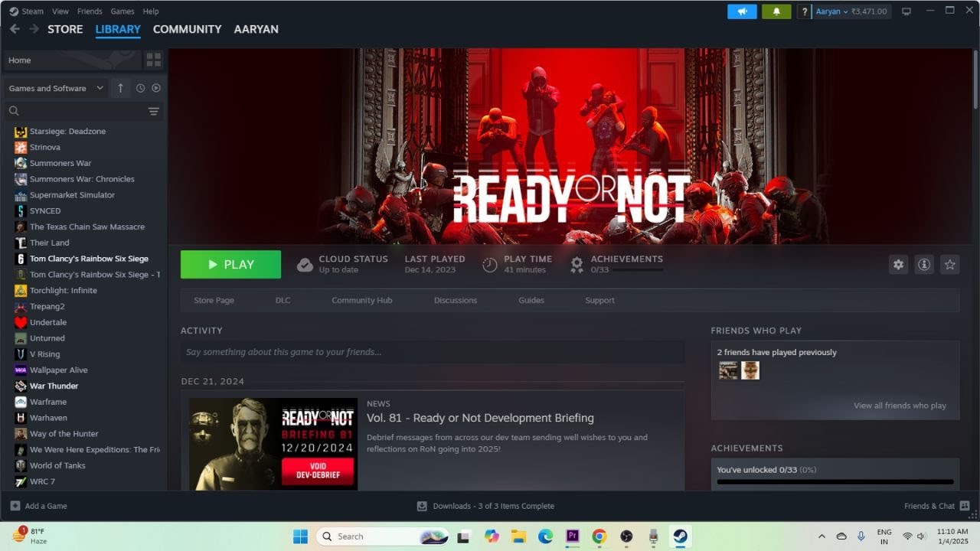Click the cloud status icon
Viewport: 980px width, 551px height.
coord(305,265)
